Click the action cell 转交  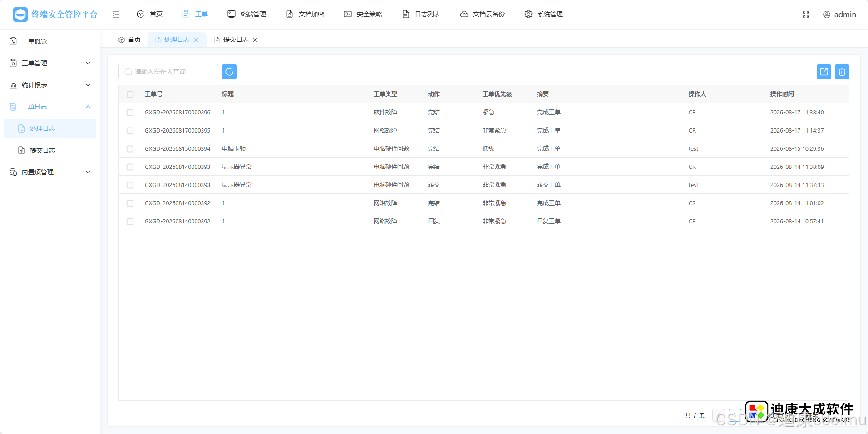(434, 185)
